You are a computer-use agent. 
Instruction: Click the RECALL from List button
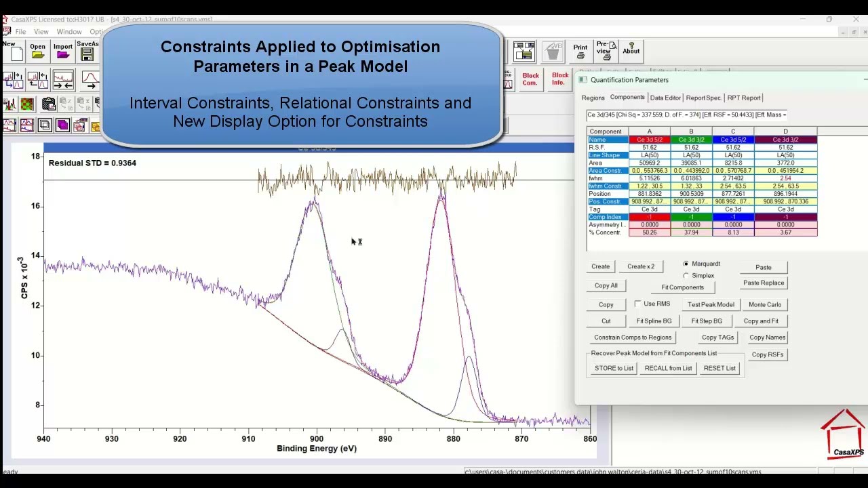(x=668, y=368)
